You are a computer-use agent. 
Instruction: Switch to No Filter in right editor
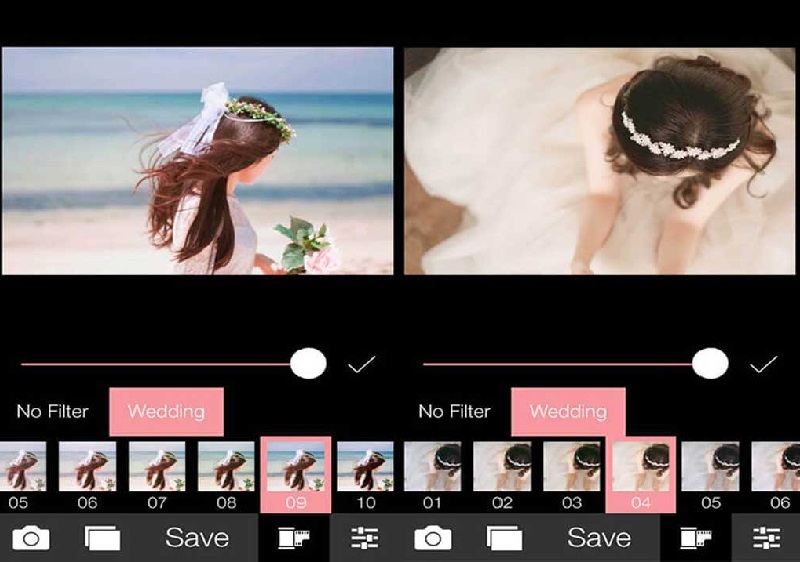[x=455, y=412]
